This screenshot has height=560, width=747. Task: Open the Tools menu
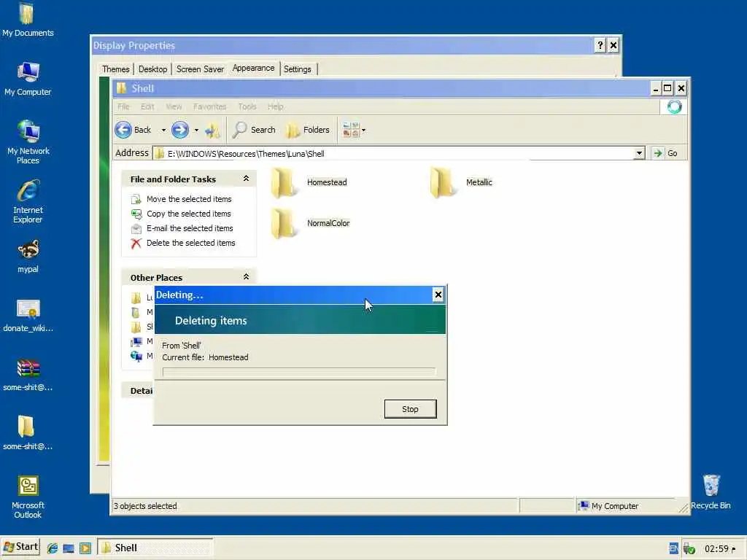(x=247, y=106)
